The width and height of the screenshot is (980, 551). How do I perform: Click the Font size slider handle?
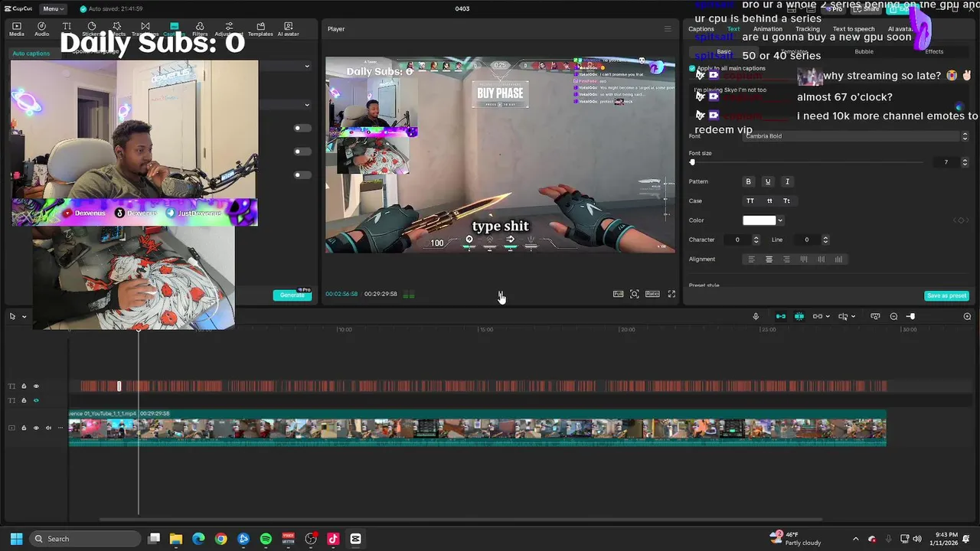pos(692,162)
